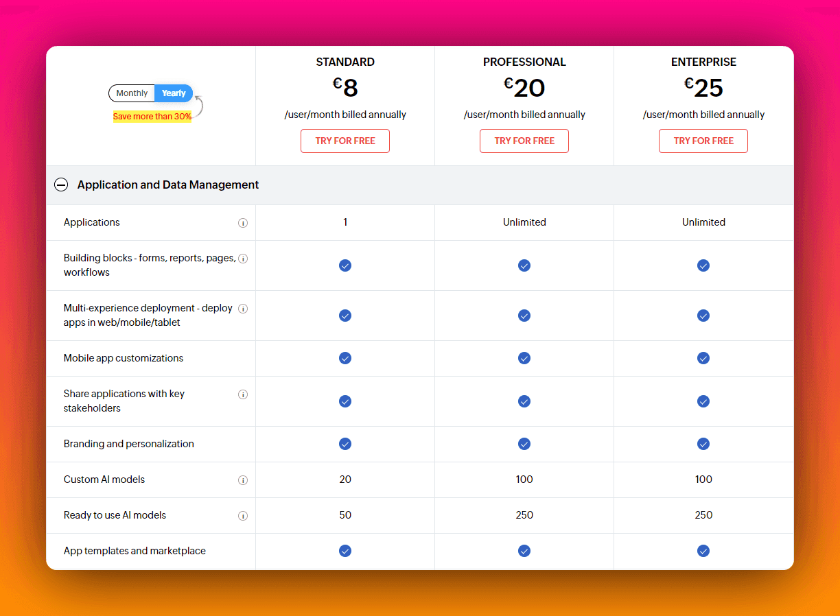Click the Application and Data Management heading
The image size is (840, 616).
[x=168, y=185]
